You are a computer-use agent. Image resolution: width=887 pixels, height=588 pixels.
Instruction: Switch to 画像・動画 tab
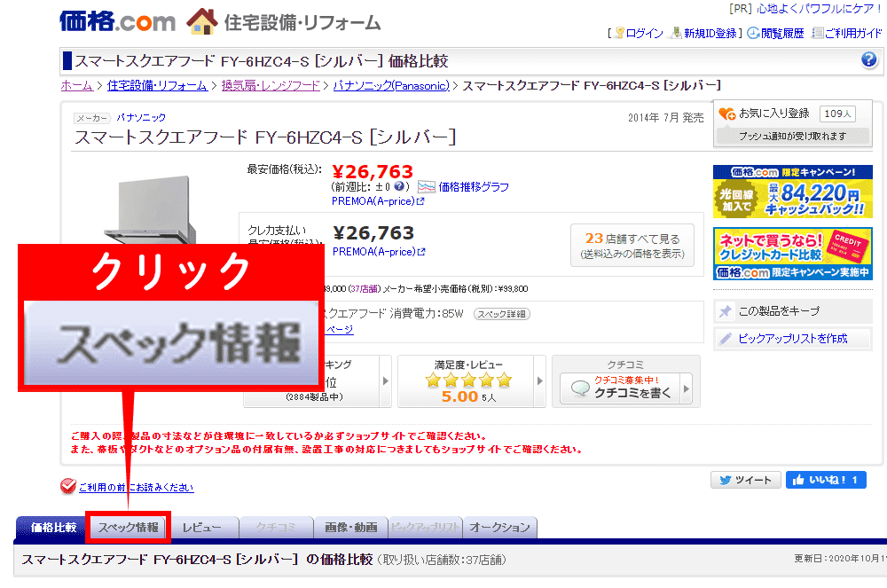[350, 528]
